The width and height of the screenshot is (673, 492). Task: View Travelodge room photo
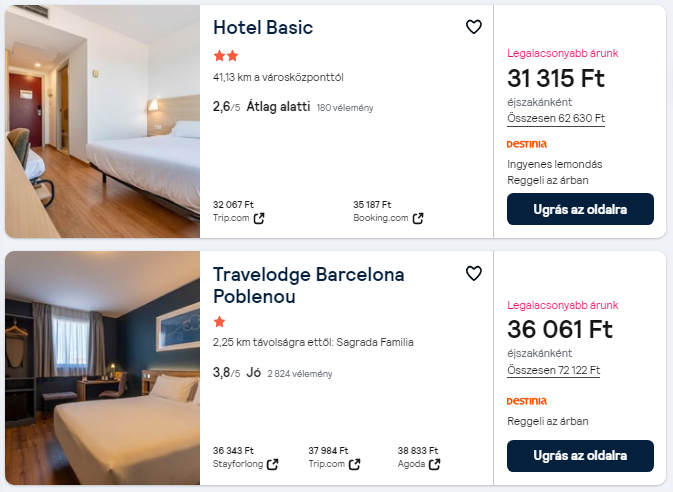(102, 368)
